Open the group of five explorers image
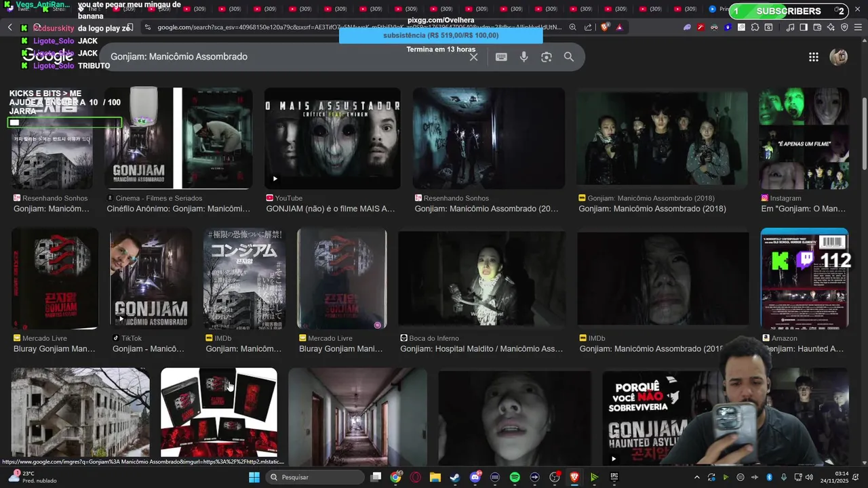868x488 pixels. (x=663, y=138)
